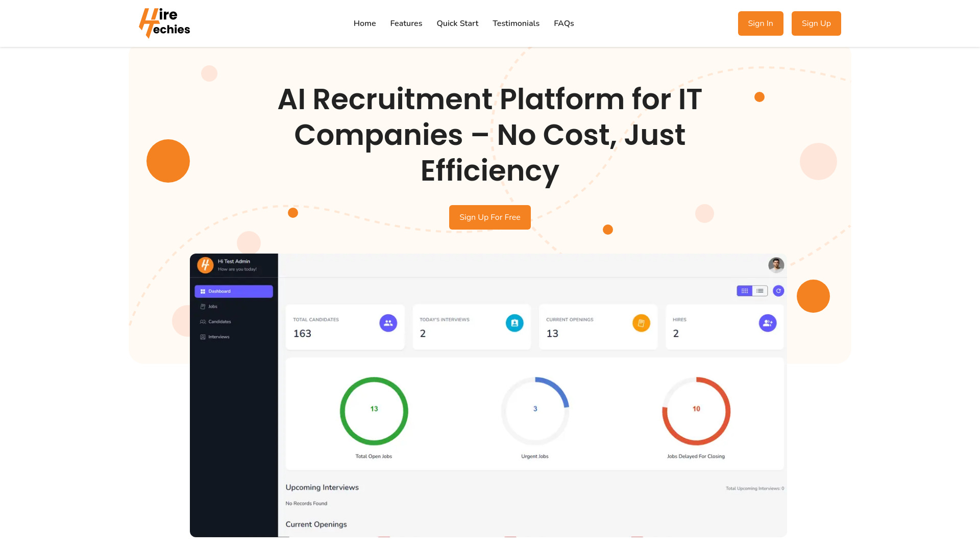Image resolution: width=980 pixels, height=551 pixels.
Task: Click the Sign Up For Free button
Action: tap(490, 217)
